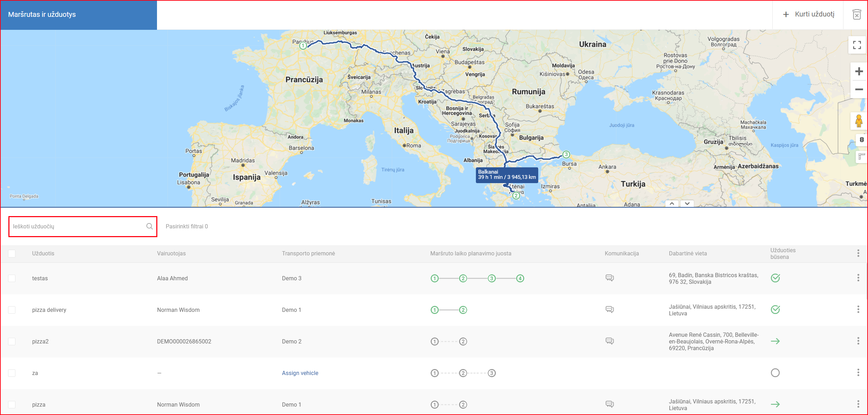
Task: Open pizza row three-dot menu
Action: (858, 404)
